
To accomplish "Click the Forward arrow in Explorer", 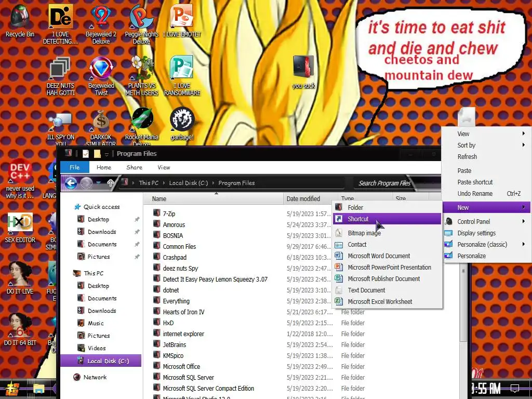I will pyautogui.click(x=86, y=183).
